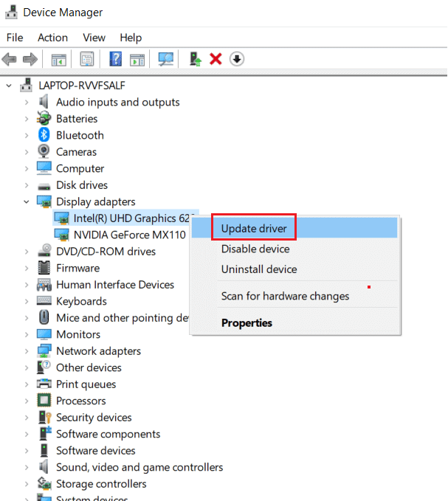Click the down-arrow Disable device toolbar icon

point(237,59)
